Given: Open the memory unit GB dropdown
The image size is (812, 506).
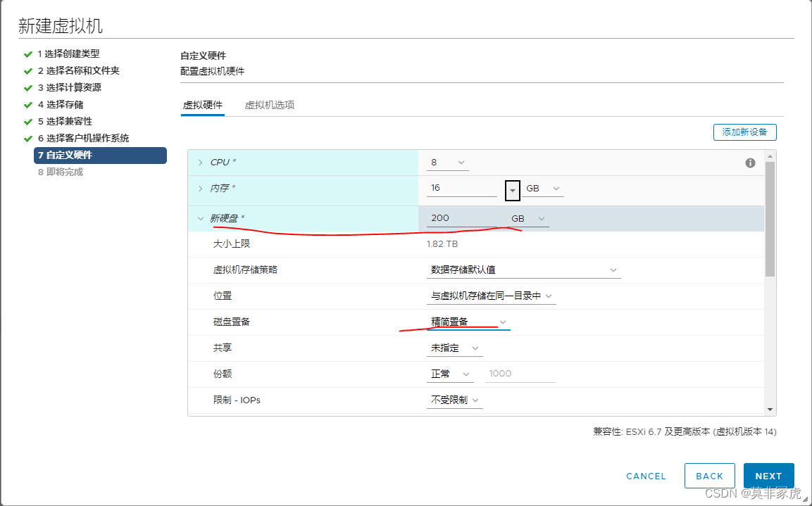Looking at the screenshot, I should click(543, 189).
